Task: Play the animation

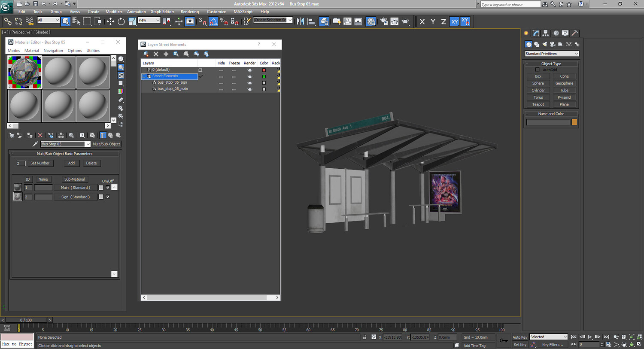Action: coord(590,337)
